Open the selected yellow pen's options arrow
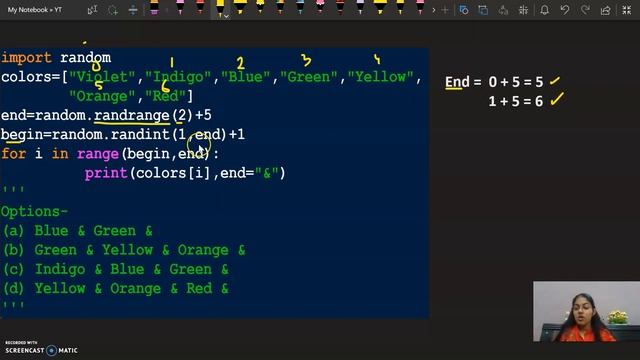 (227, 16)
